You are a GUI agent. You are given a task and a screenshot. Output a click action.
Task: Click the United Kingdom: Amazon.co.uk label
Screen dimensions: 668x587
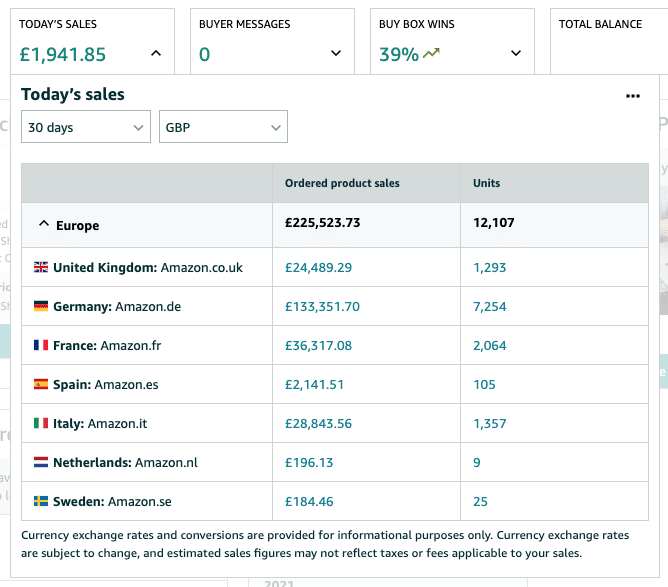tap(148, 268)
